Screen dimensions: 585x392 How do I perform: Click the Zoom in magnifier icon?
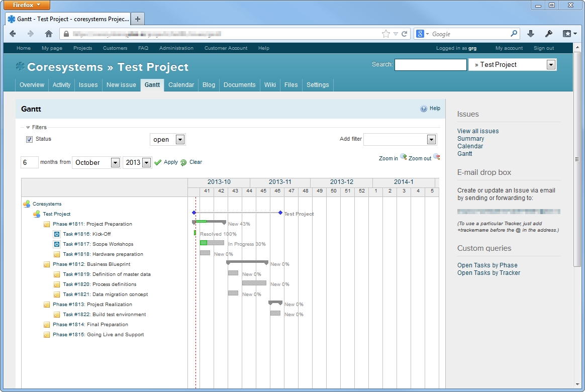point(403,157)
